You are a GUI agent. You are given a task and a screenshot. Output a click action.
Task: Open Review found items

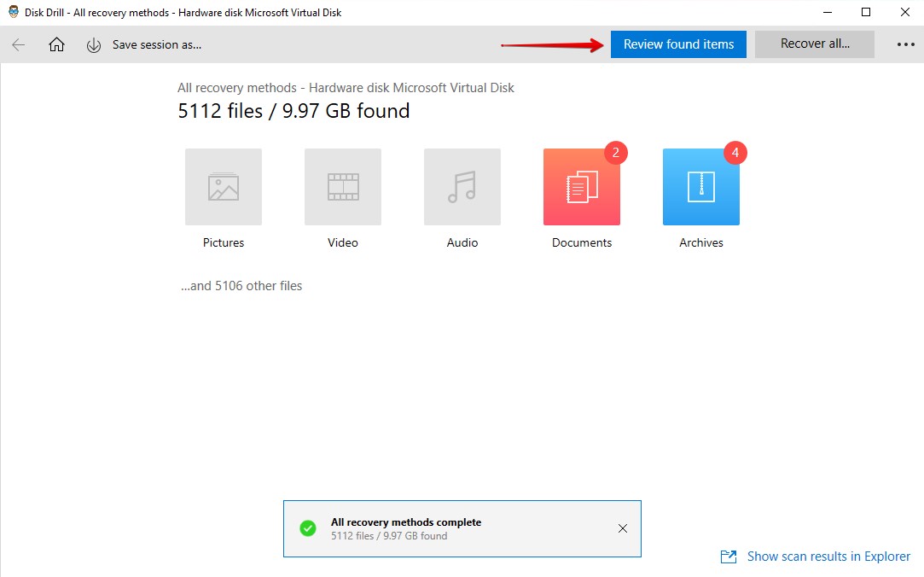(x=678, y=44)
